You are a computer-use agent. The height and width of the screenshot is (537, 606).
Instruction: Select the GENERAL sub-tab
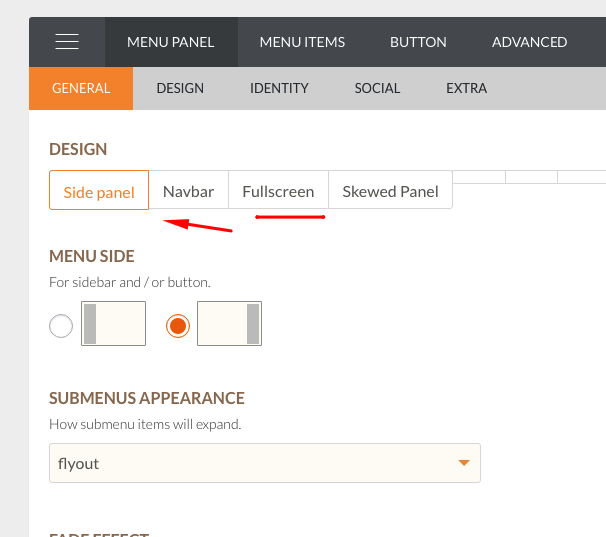81,88
